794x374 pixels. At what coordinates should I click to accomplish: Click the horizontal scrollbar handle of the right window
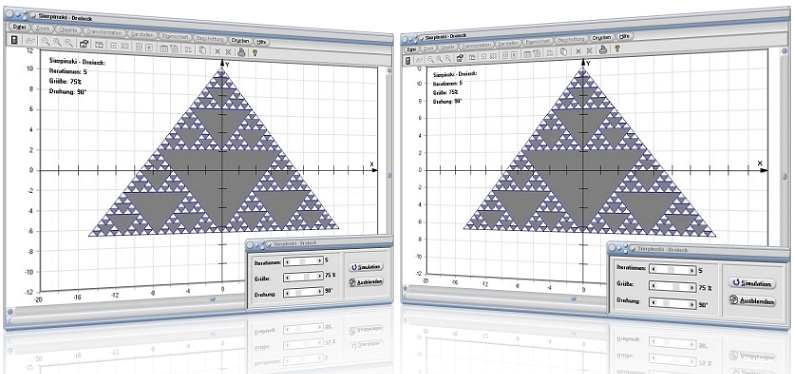click(x=573, y=299)
